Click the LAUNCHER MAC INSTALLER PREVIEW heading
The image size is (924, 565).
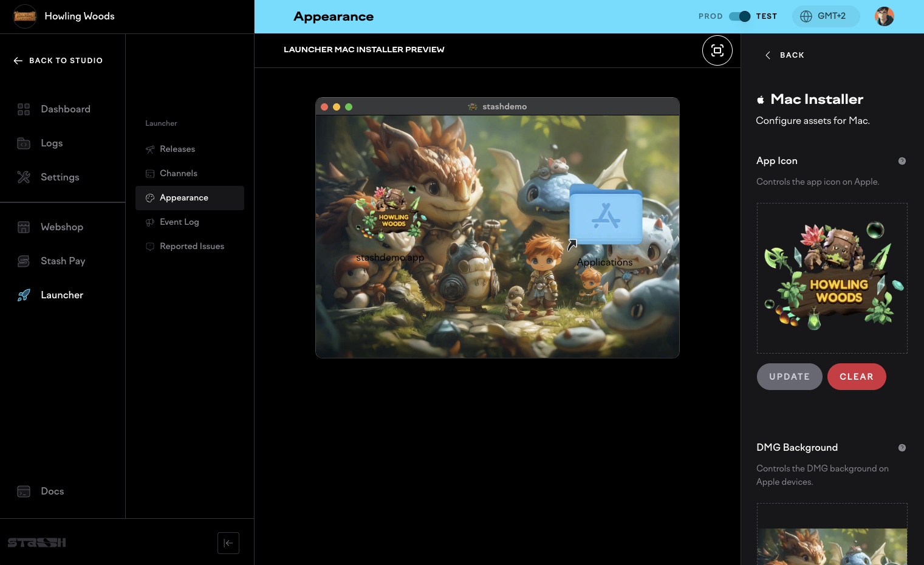[x=364, y=50]
